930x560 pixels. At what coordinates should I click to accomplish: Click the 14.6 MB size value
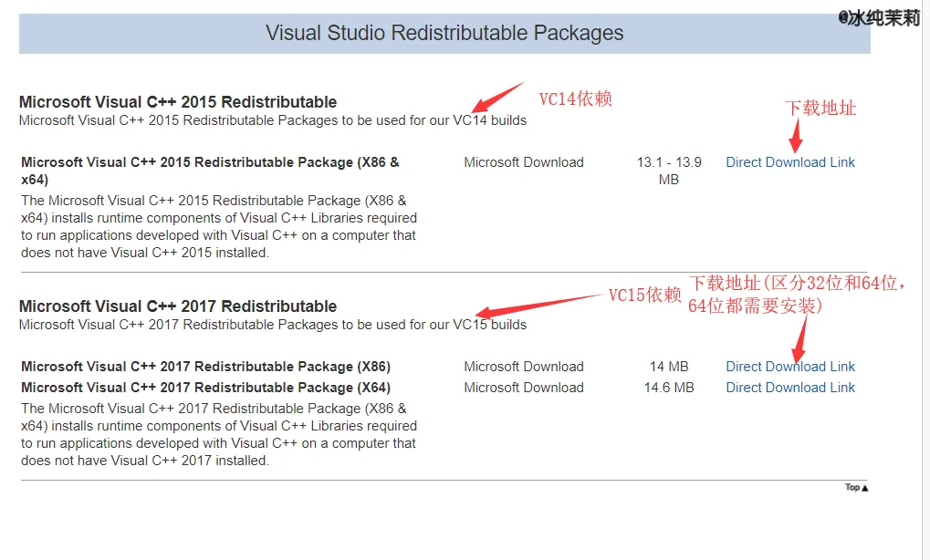[669, 388]
